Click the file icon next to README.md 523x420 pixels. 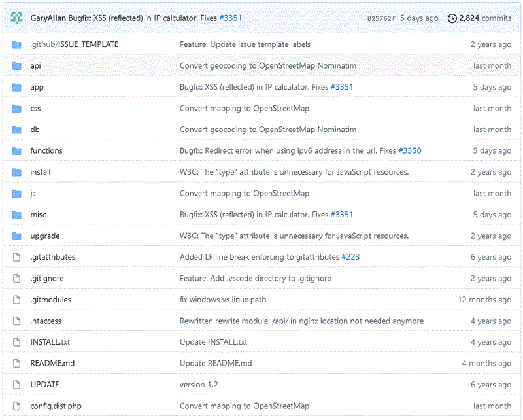pyautogui.click(x=17, y=364)
